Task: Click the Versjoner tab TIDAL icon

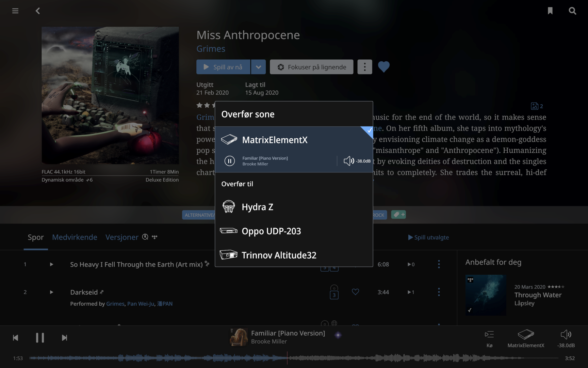Action: coord(154,237)
